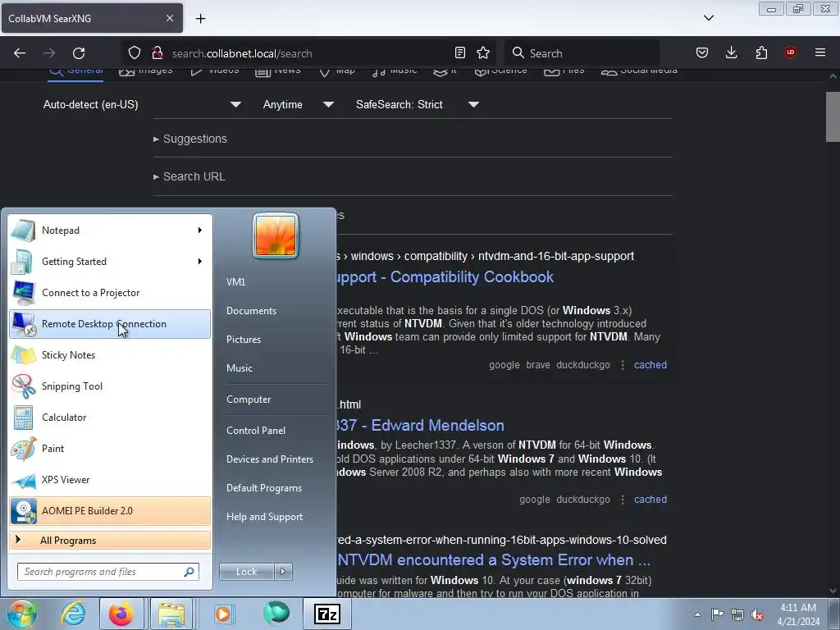This screenshot has width=840, height=630.
Task: Open the Edward Mendelson search result
Action: pos(421,426)
